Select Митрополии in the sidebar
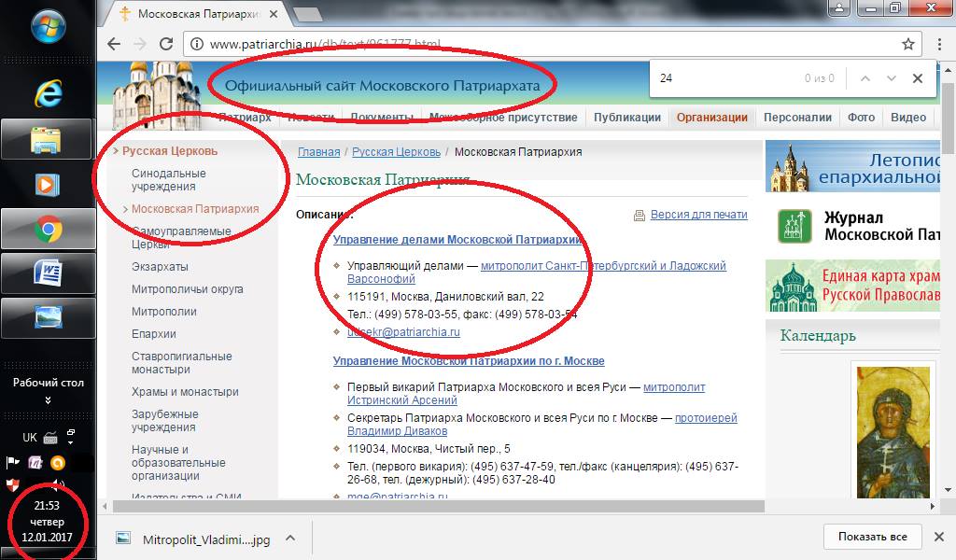 coord(164,312)
